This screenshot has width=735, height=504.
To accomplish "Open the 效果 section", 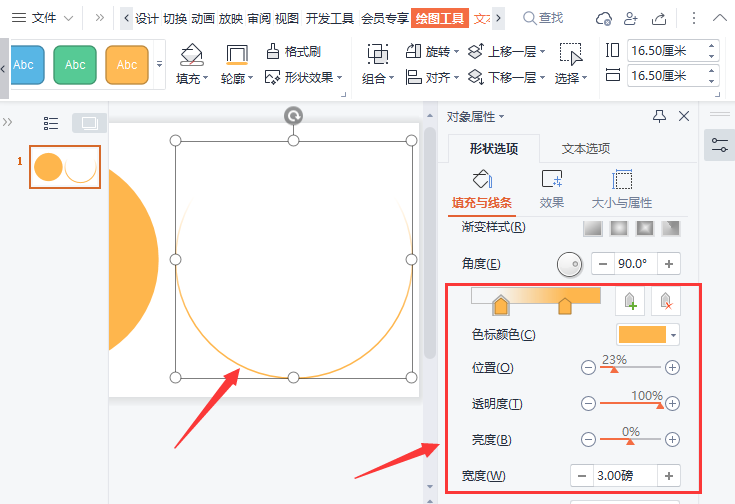I will (552, 190).
